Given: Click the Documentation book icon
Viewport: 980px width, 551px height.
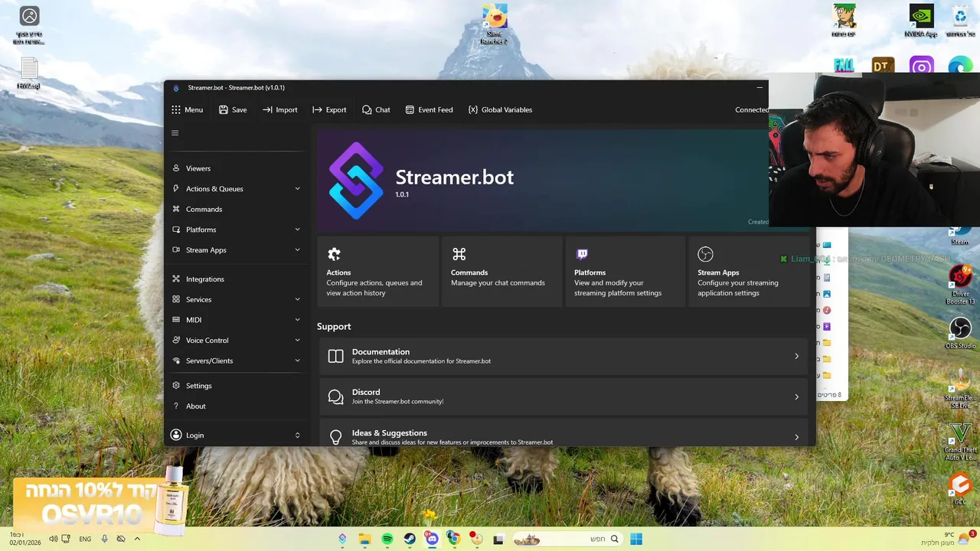Looking at the screenshot, I should [x=335, y=356].
